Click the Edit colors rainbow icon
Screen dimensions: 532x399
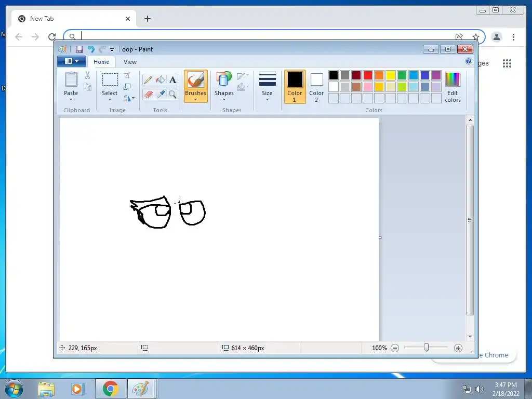click(x=453, y=79)
